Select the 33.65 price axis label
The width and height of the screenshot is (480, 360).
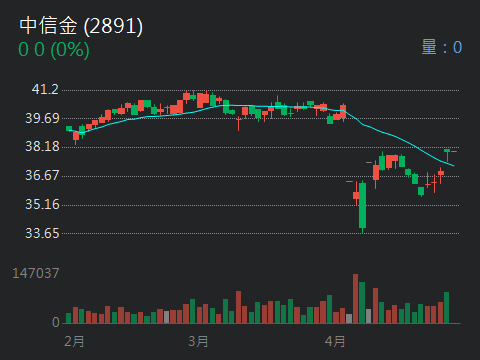pyautogui.click(x=42, y=233)
